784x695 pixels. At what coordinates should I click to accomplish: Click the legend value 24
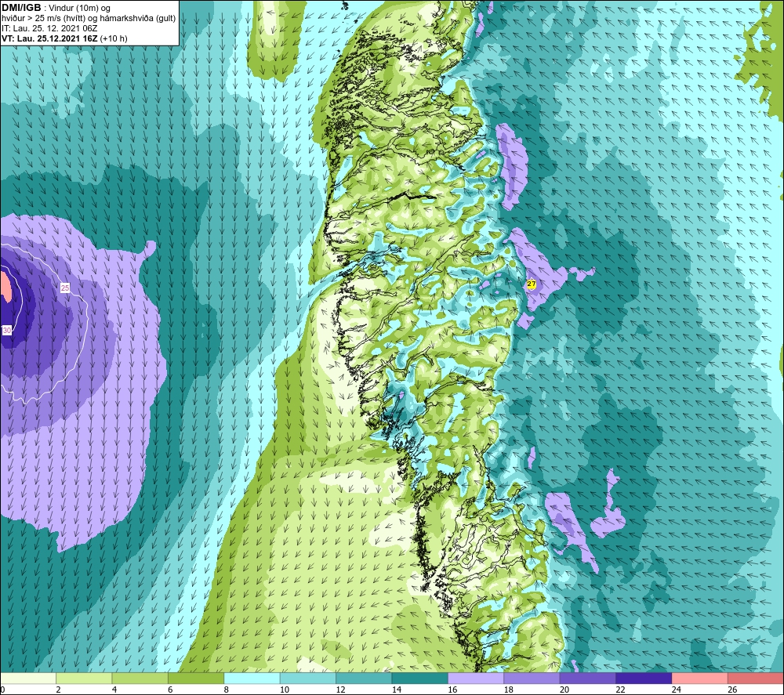(x=677, y=690)
